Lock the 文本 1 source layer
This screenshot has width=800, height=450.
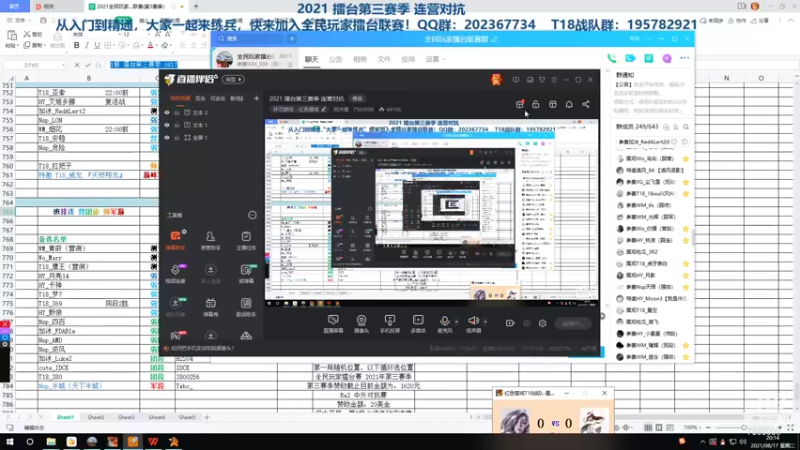177,125
